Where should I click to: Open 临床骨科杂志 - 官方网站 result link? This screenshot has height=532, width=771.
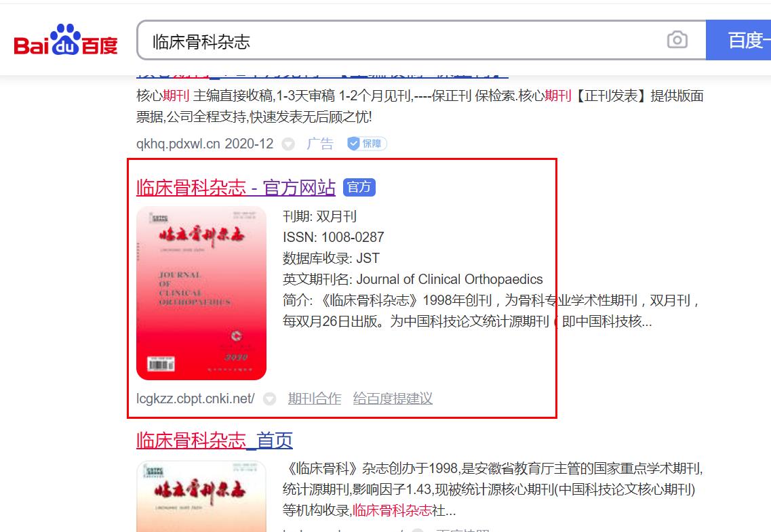tap(235, 188)
